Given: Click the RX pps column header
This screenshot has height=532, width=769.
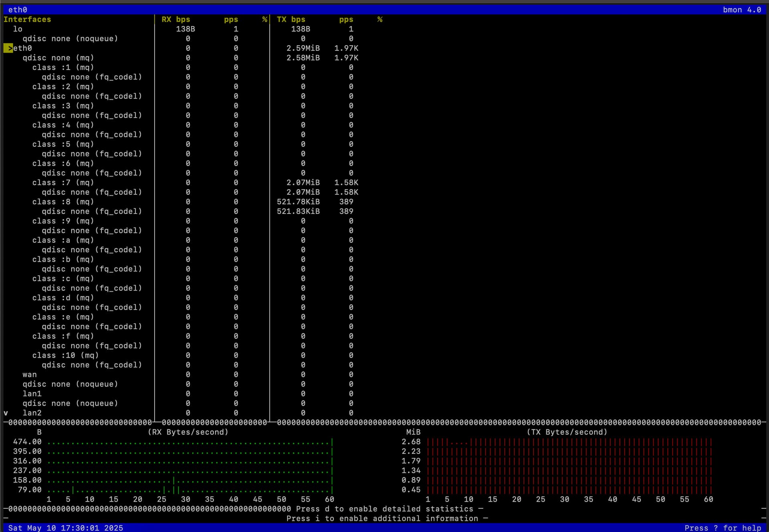Looking at the screenshot, I should (x=231, y=19).
